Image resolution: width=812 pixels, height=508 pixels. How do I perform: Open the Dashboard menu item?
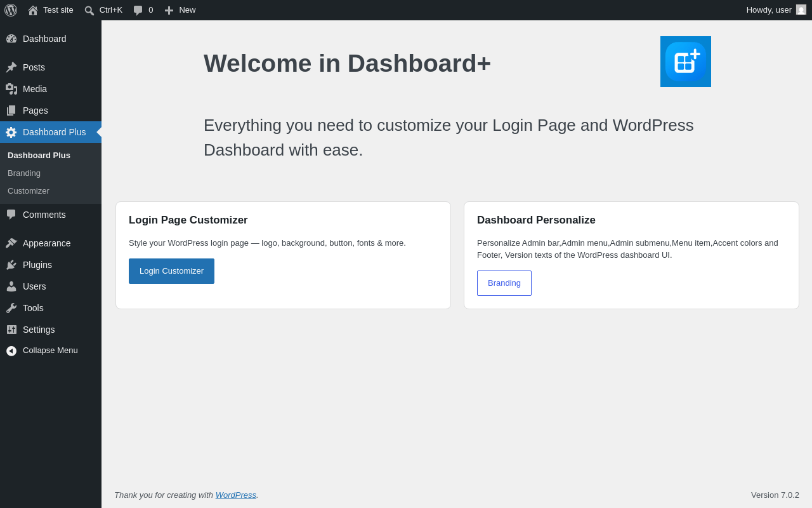coord(44,39)
